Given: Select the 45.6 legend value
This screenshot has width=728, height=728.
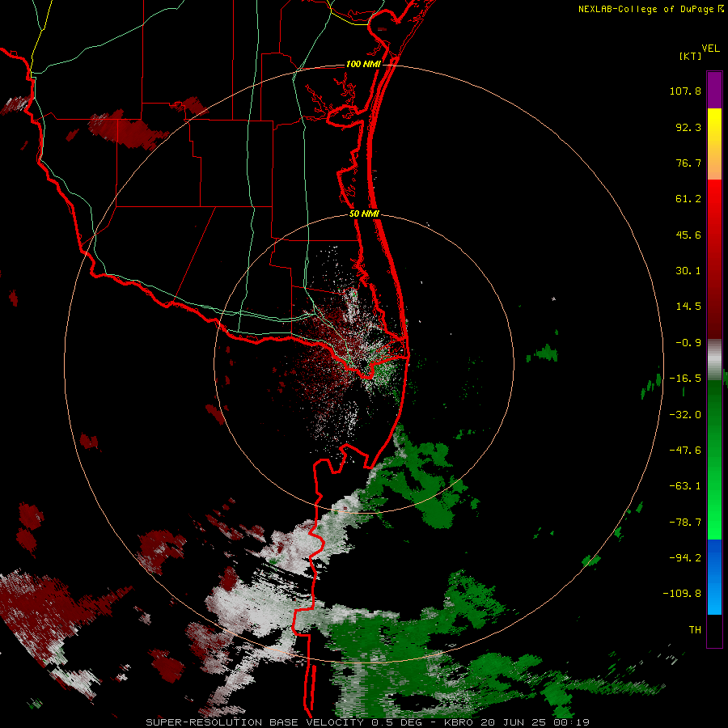Looking at the screenshot, I should 688,235.
